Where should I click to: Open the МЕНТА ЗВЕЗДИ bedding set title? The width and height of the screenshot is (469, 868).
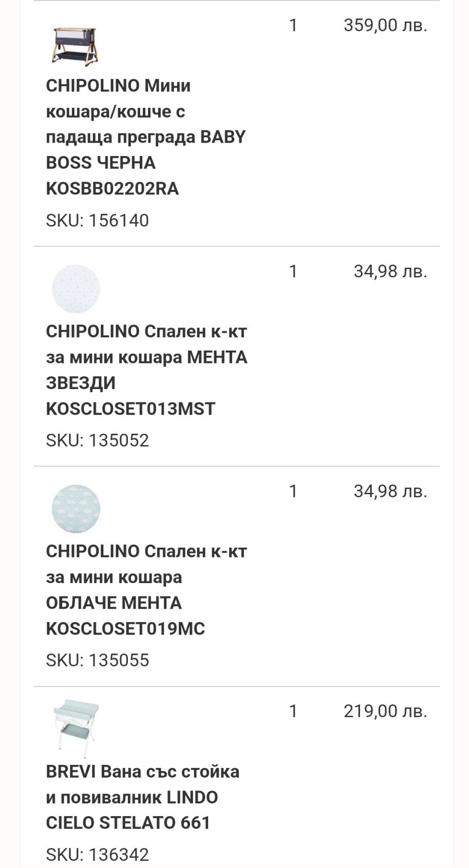pyautogui.click(x=146, y=370)
